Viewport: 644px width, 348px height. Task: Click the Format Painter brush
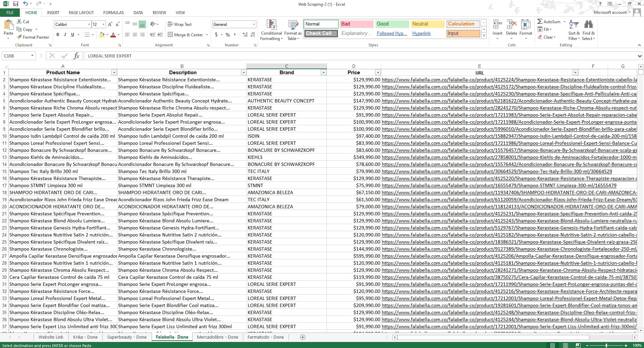pyautogui.click(x=19, y=37)
